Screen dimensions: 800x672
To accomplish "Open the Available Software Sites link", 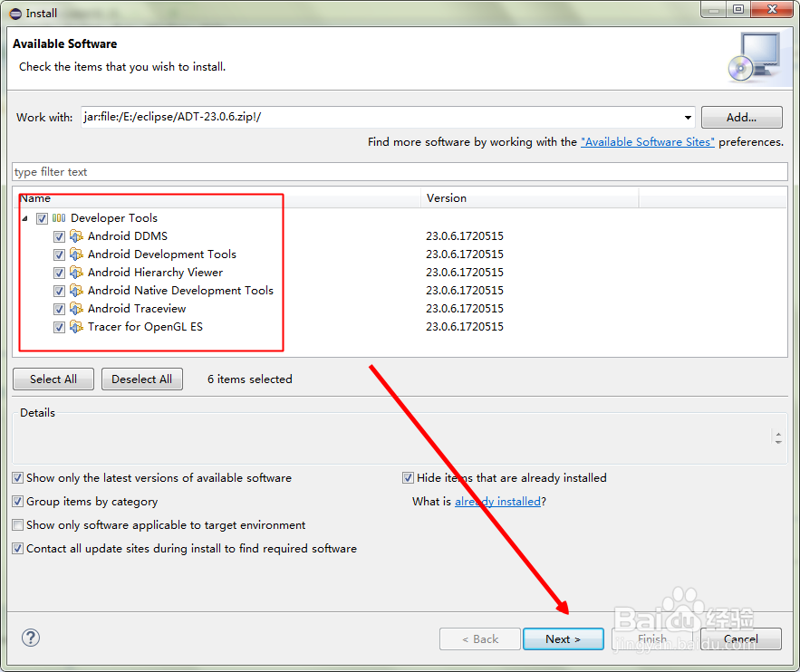I will [648, 142].
